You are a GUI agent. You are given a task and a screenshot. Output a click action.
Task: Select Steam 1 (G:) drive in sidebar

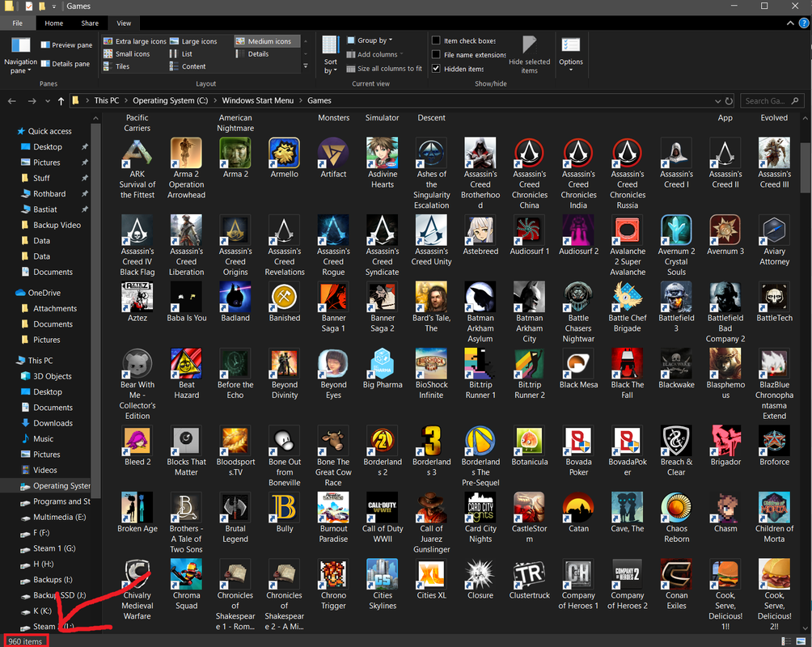[54, 548]
